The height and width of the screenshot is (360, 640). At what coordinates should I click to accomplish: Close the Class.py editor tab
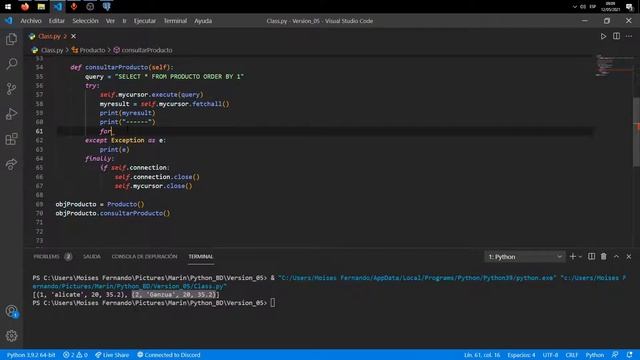73,36
